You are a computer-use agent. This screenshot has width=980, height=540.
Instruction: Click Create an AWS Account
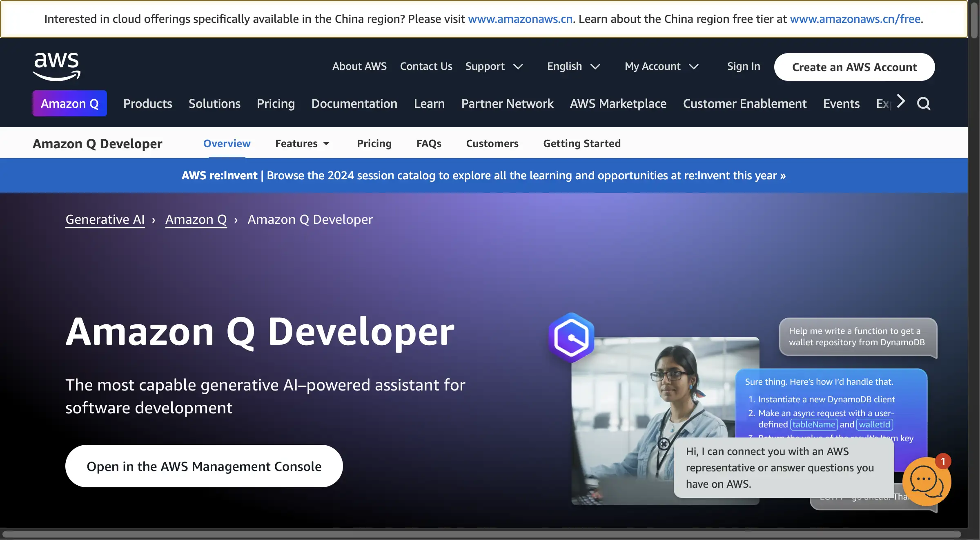854,67
